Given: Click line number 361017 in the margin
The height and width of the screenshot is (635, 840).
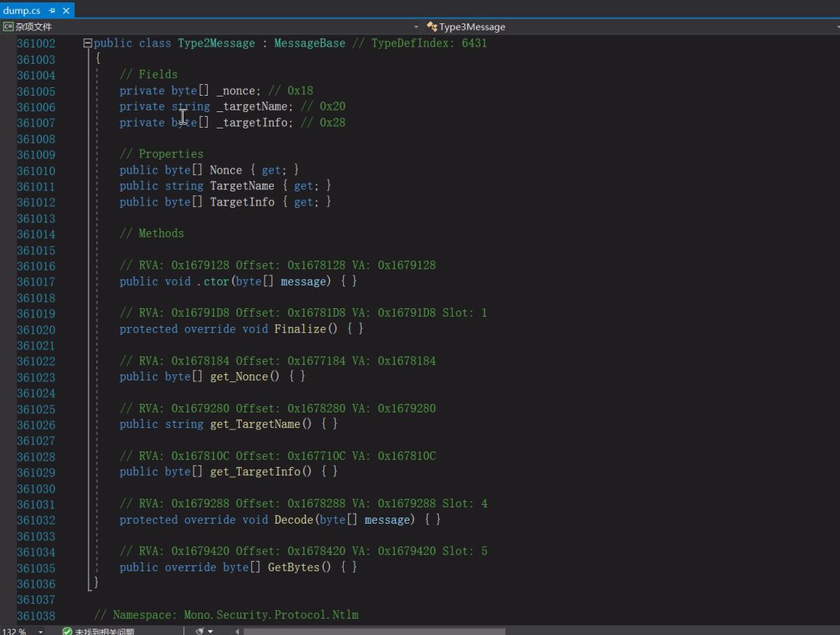Looking at the screenshot, I should (x=36, y=282).
